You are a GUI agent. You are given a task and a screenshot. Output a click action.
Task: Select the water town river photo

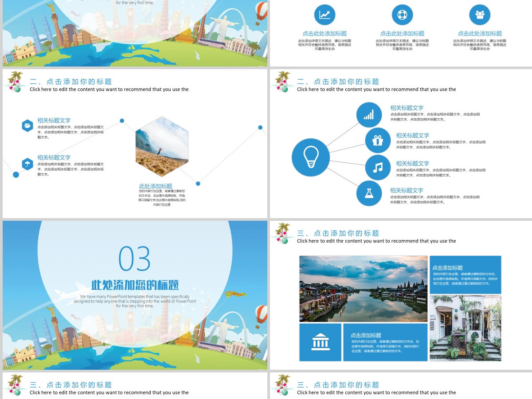click(364, 289)
